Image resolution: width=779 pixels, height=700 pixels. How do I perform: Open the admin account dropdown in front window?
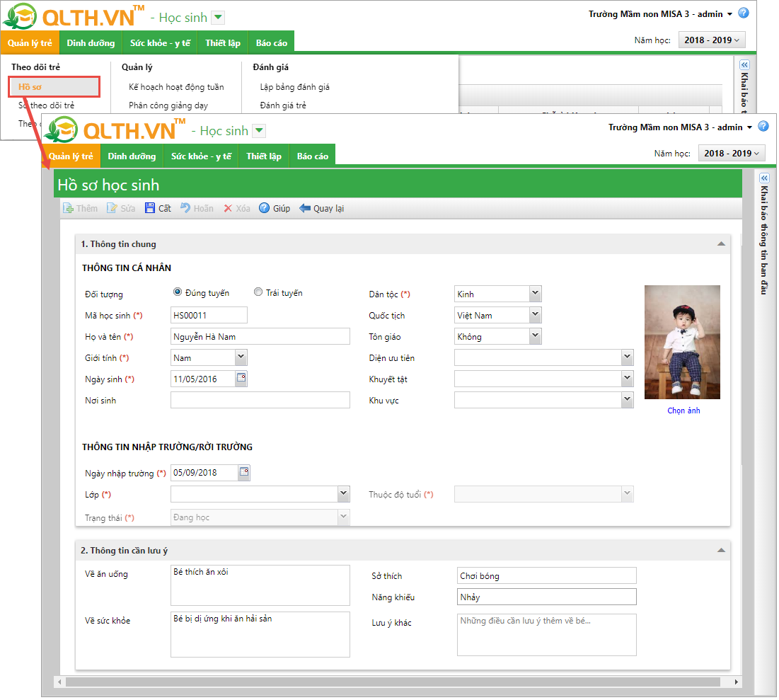750,127
